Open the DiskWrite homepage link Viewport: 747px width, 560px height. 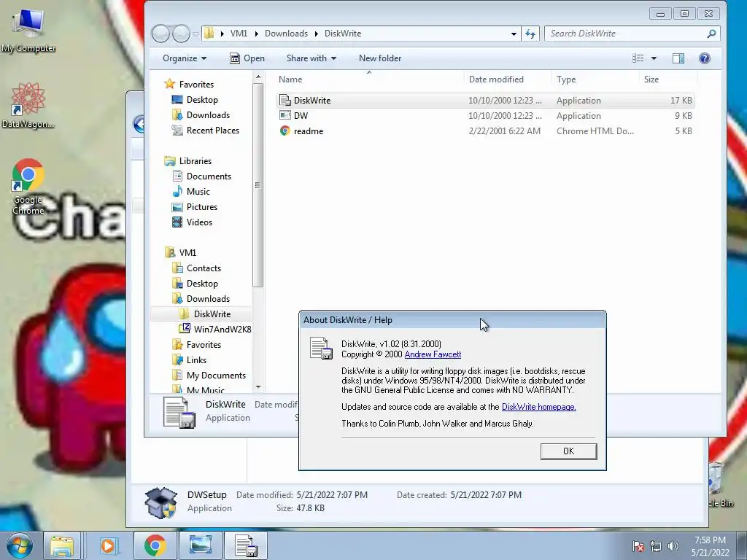[x=539, y=407]
